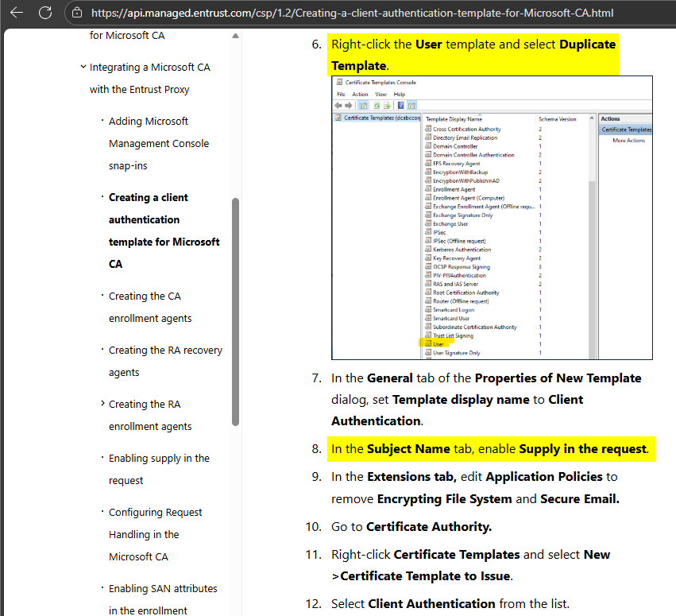Image resolution: width=676 pixels, height=616 pixels.
Task: Open site information icon beside the URL
Action: click(77, 14)
